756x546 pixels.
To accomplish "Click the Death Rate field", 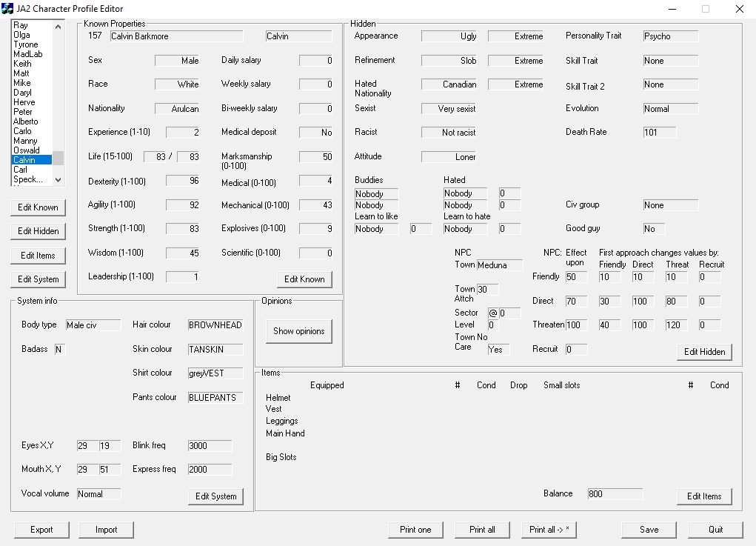I will click(660, 132).
